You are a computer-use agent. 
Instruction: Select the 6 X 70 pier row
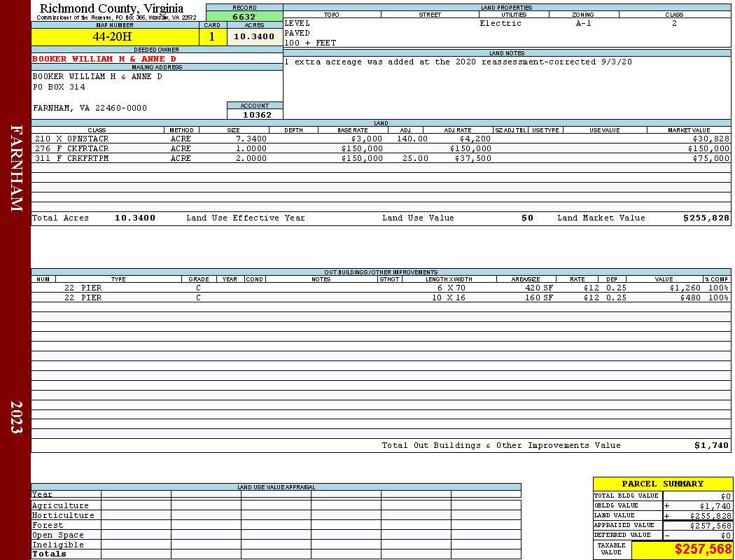381,288
